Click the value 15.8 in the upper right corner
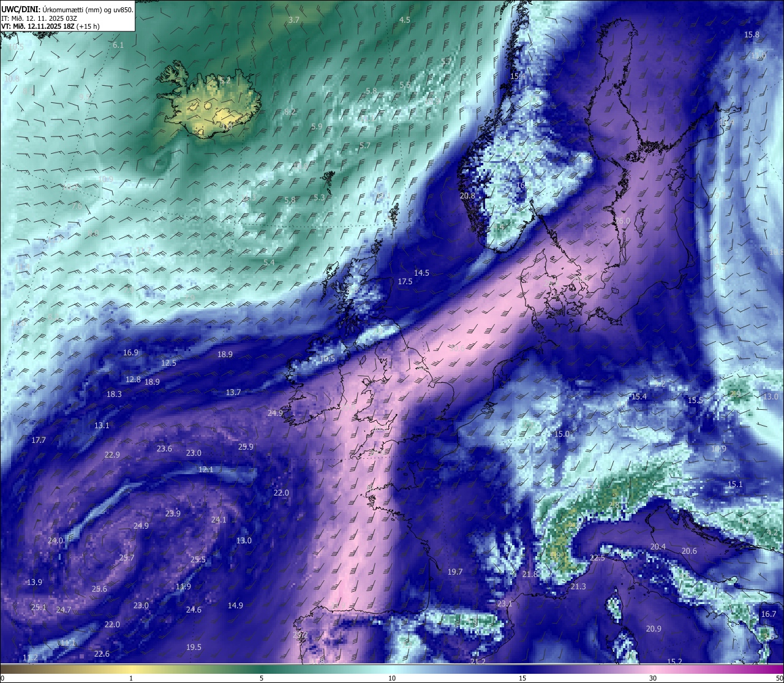This screenshot has height=683, width=784. [752, 34]
